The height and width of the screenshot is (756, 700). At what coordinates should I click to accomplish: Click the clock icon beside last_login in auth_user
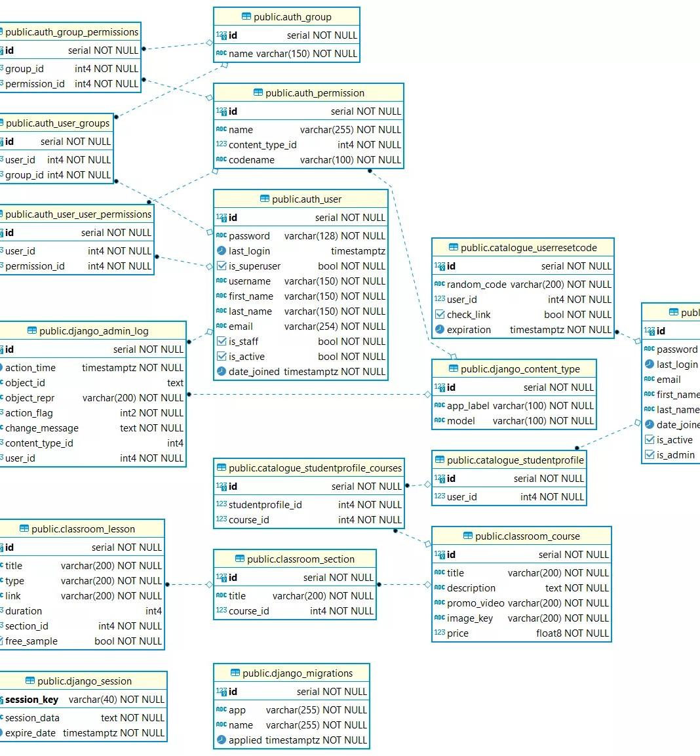[221, 250]
